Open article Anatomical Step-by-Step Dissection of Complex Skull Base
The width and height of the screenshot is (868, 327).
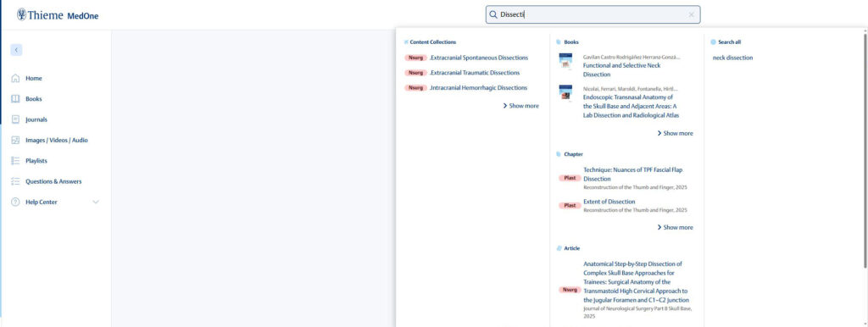[x=636, y=282]
